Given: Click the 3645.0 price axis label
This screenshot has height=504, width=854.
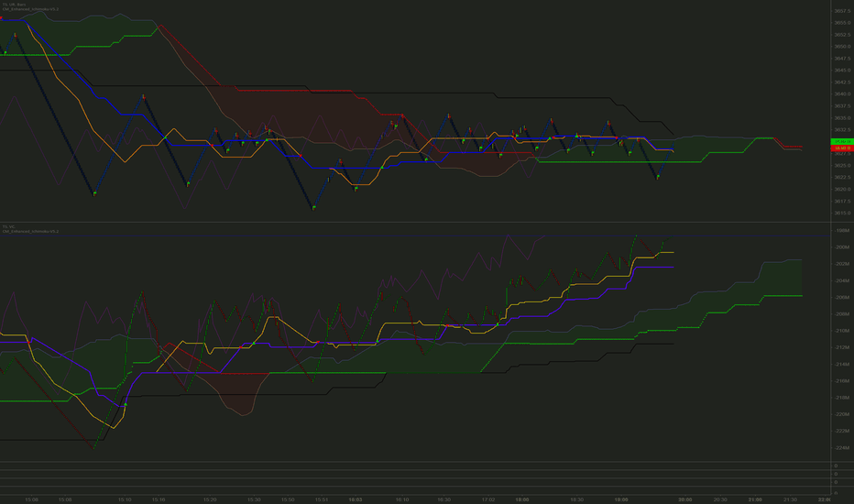Looking at the screenshot, I should (x=842, y=71).
